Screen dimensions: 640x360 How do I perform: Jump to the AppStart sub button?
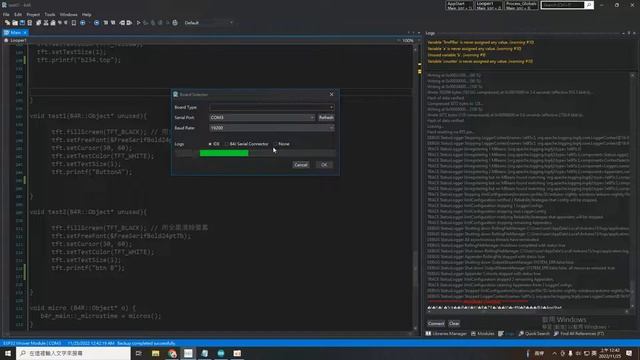(x=459, y=5)
